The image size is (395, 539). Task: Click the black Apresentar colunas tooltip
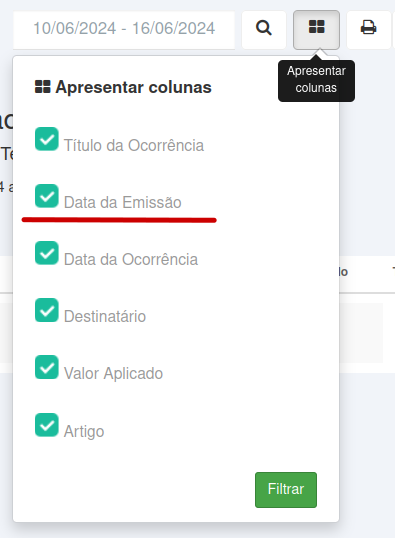click(x=316, y=81)
